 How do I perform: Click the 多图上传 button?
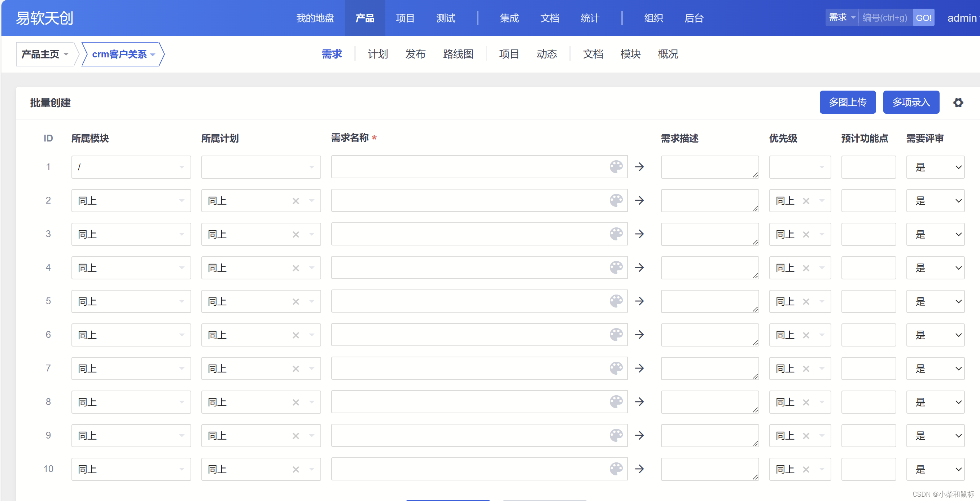pyautogui.click(x=848, y=102)
